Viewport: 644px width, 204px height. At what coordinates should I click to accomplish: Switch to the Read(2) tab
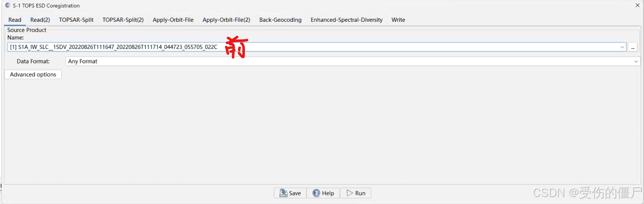click(x=40, y=20)
